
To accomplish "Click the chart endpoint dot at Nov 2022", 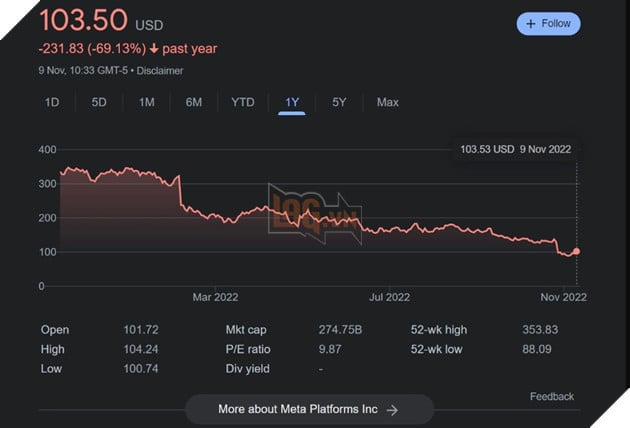I will [576, 251].
